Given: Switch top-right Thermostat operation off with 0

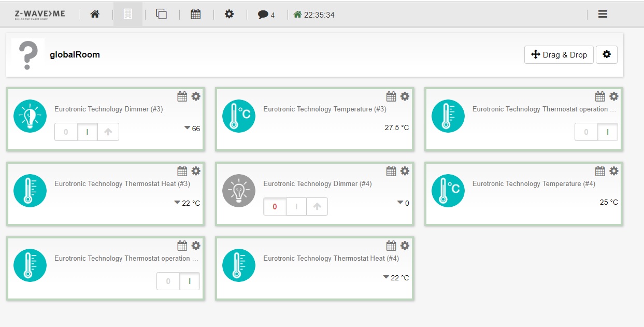Looking at the screenshot, I should (586, 132).
